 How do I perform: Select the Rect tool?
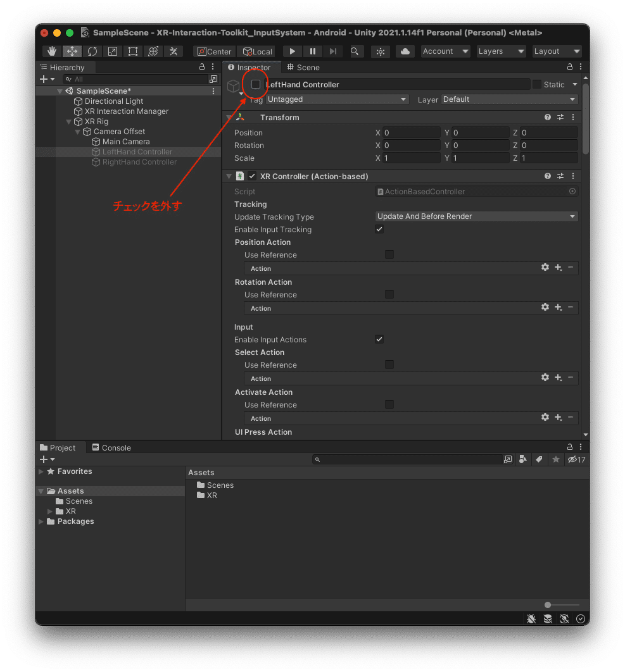tap(133, 51)
